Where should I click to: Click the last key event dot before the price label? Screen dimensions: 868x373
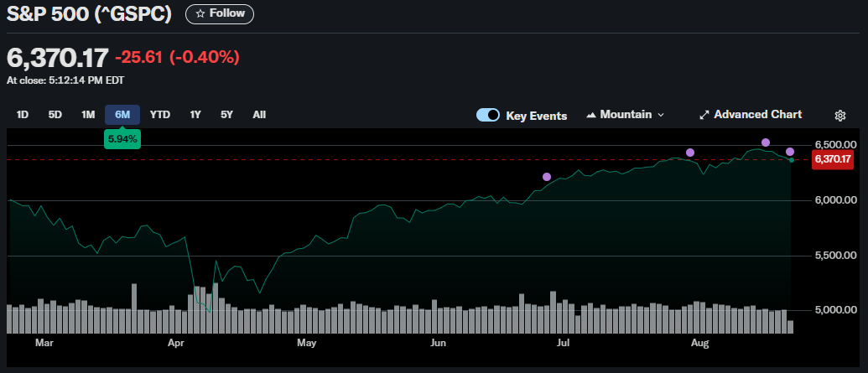tap(790, 152)
